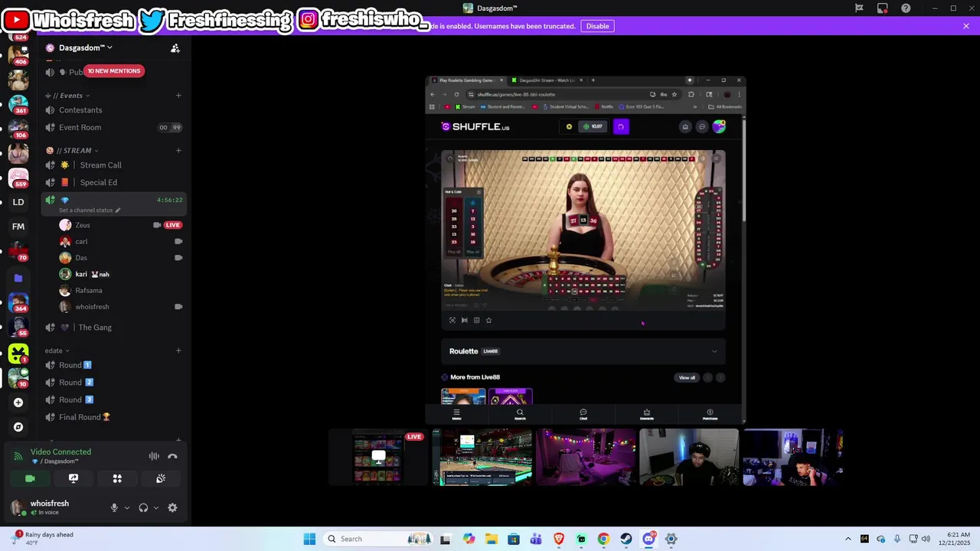Screen dimensions: 980x551
Task: Open the purple folder in the server bar
Action: click(18, 279)
